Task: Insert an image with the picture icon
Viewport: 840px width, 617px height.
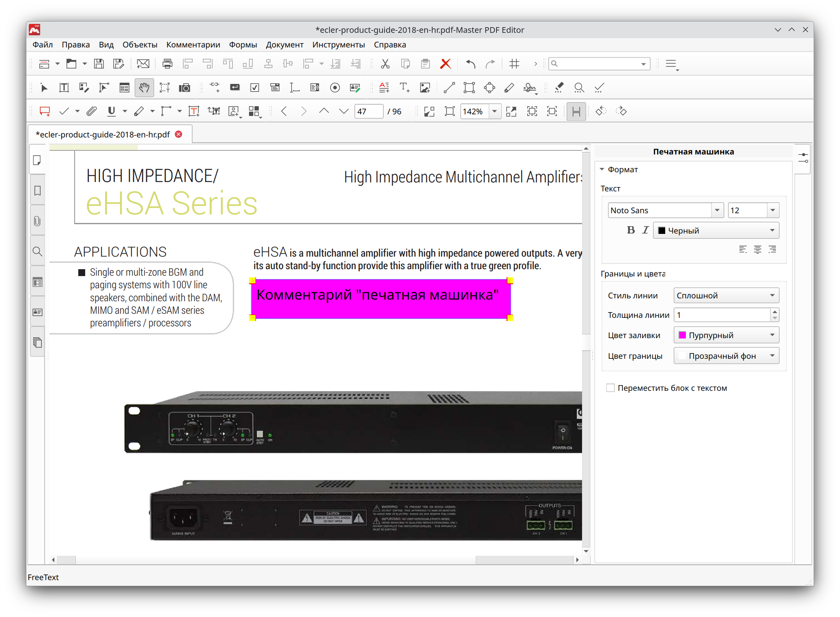Action: pos(425,88)
